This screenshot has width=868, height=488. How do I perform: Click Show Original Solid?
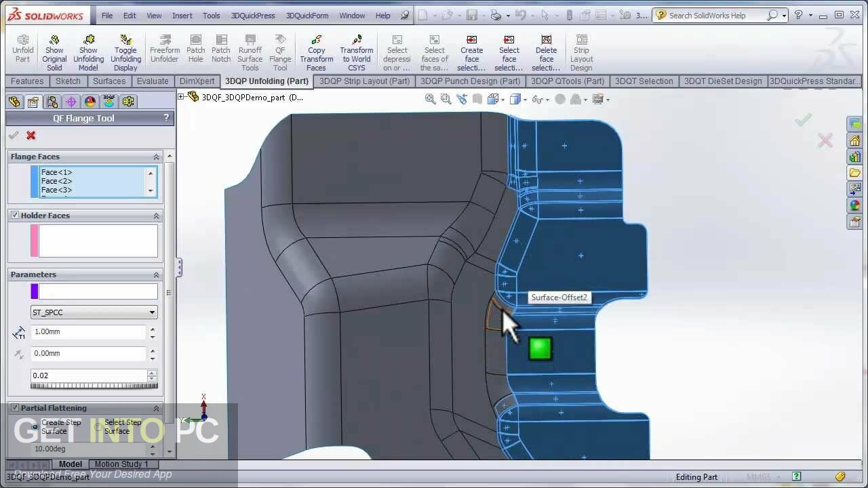coord(54,53)
